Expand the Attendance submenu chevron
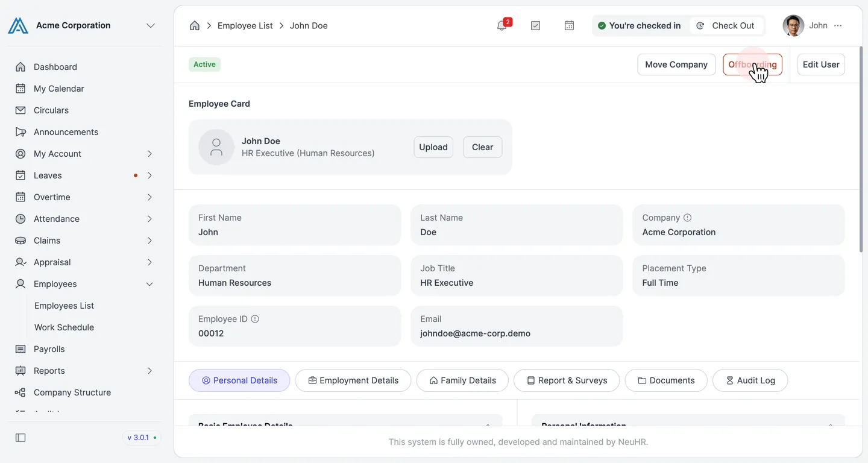 pyautogui.click(x=149, y=219)
